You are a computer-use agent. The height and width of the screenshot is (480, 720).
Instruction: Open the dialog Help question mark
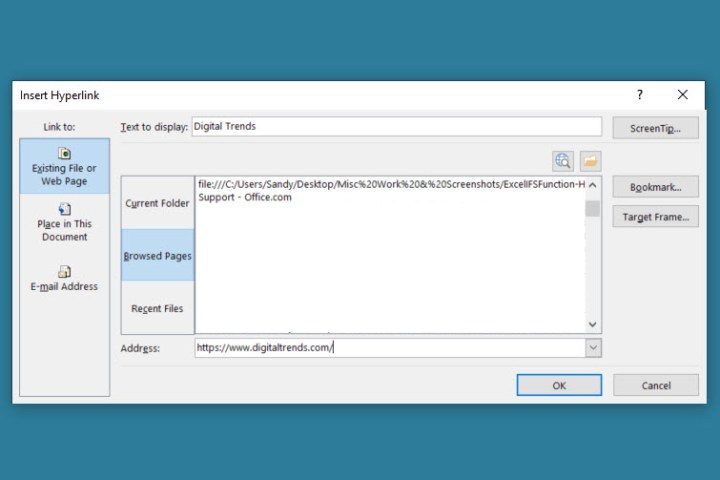640,95
